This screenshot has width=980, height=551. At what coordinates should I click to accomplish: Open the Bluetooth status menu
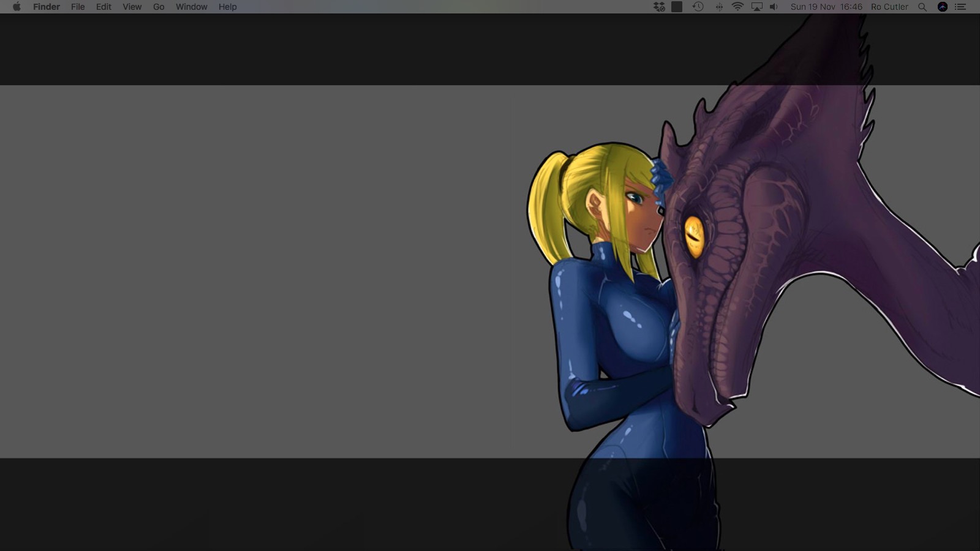pos(719,7)
